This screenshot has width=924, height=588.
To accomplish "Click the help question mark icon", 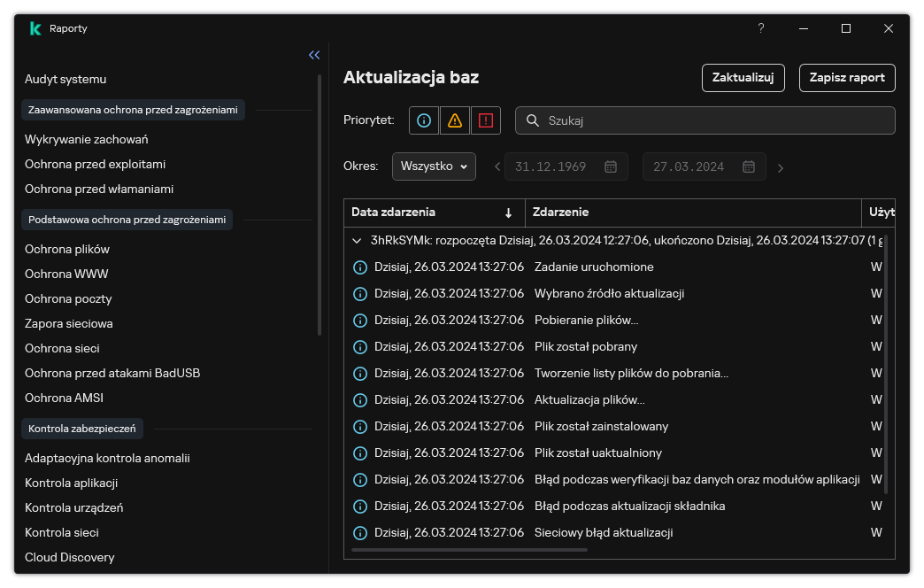I will pyautogui.click(x=760, y=28).
